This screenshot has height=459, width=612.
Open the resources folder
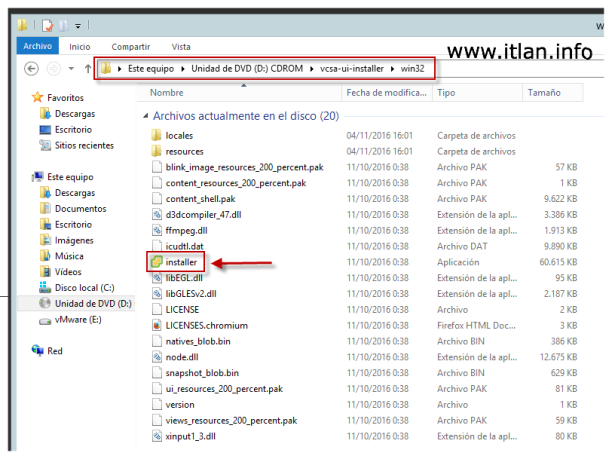click(x=183, y=150)
